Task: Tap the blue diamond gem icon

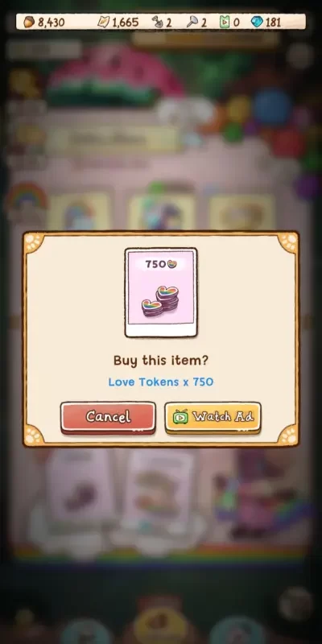Action: click(257, 22)
